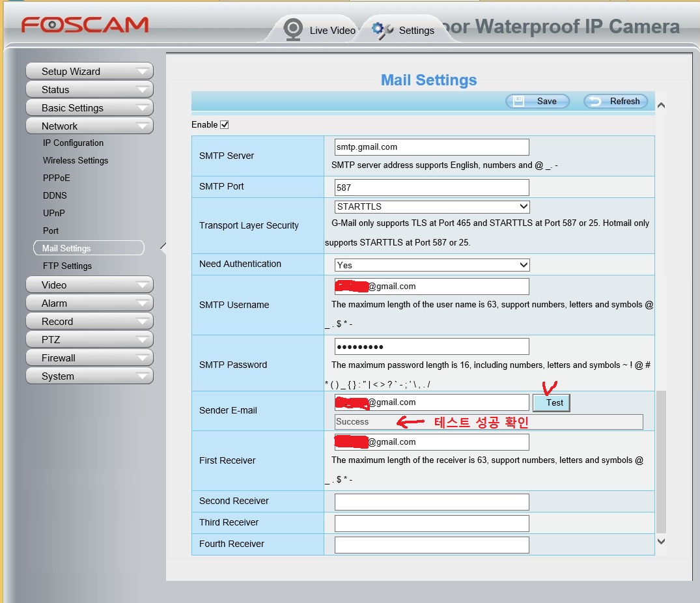The height and width of the screenshot is (603, 700).
Task: Click the Second Receiver input field
Action: pos(431,501)
